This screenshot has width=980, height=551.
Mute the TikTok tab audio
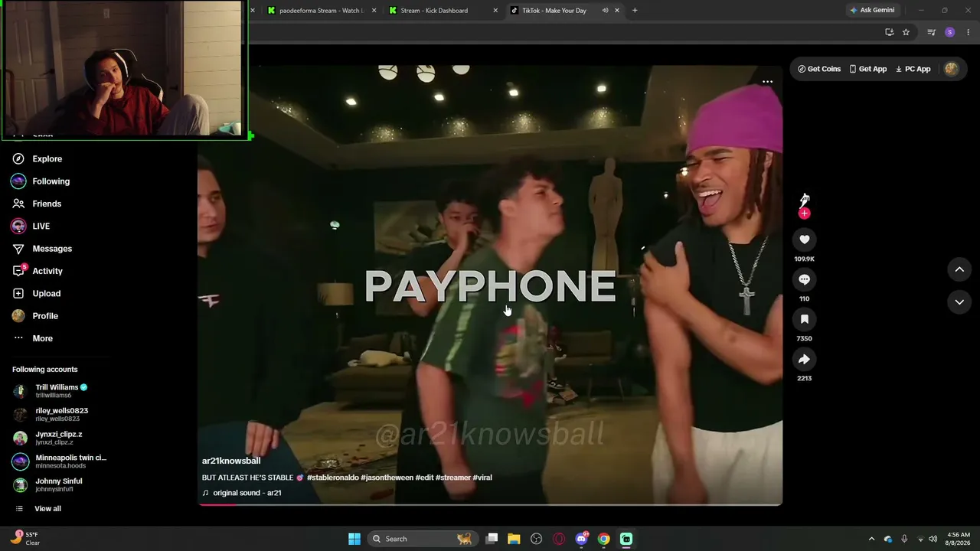(606, 11)
